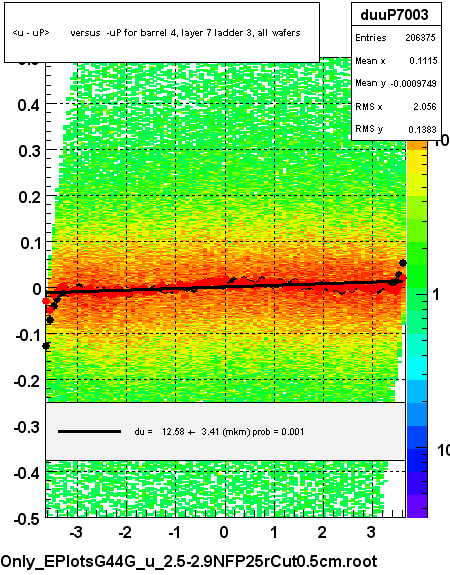Click the histogram title text box
Screen dimensions: 450x575
(162, 33)
